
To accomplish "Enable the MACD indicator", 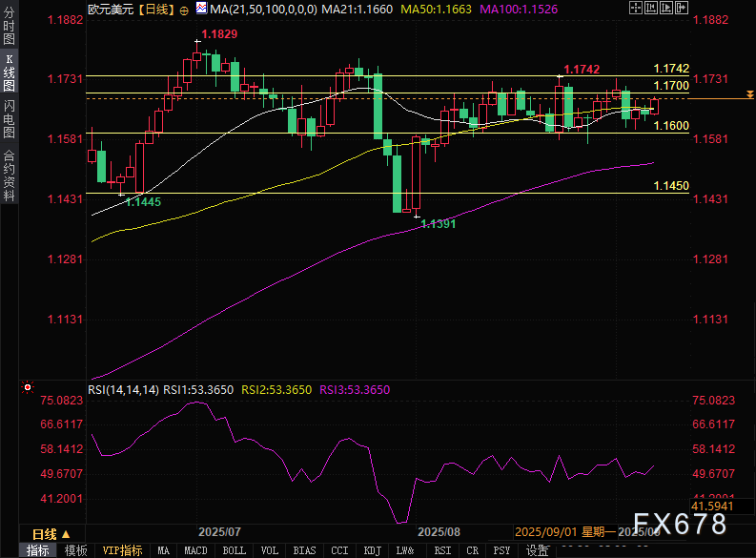I will (195, 550).
